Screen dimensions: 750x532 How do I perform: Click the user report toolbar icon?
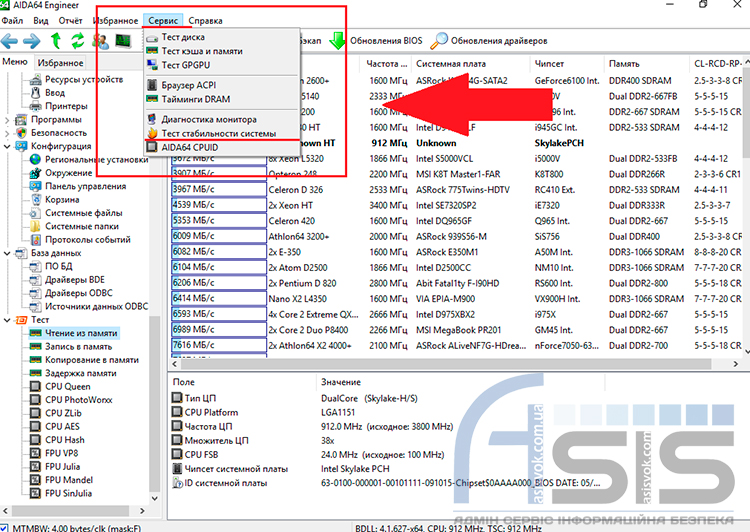coord(101,41)
